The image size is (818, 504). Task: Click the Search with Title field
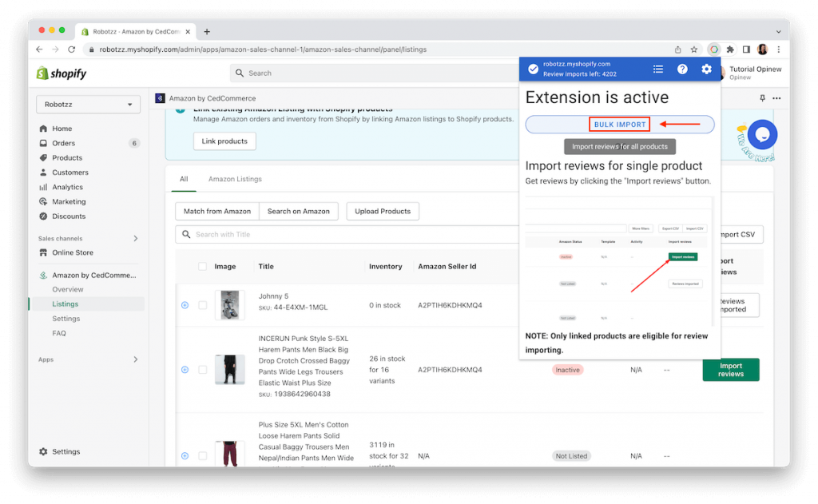coord(347,234)
